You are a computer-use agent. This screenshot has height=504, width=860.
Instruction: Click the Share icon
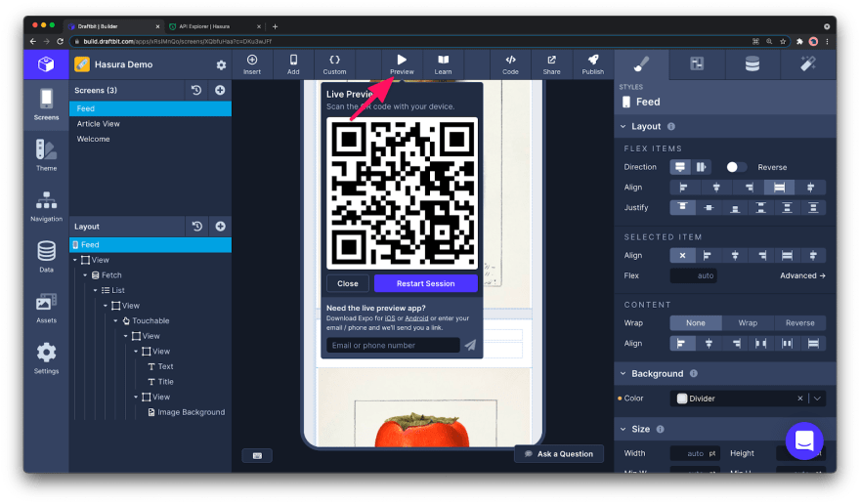(551, 64)
